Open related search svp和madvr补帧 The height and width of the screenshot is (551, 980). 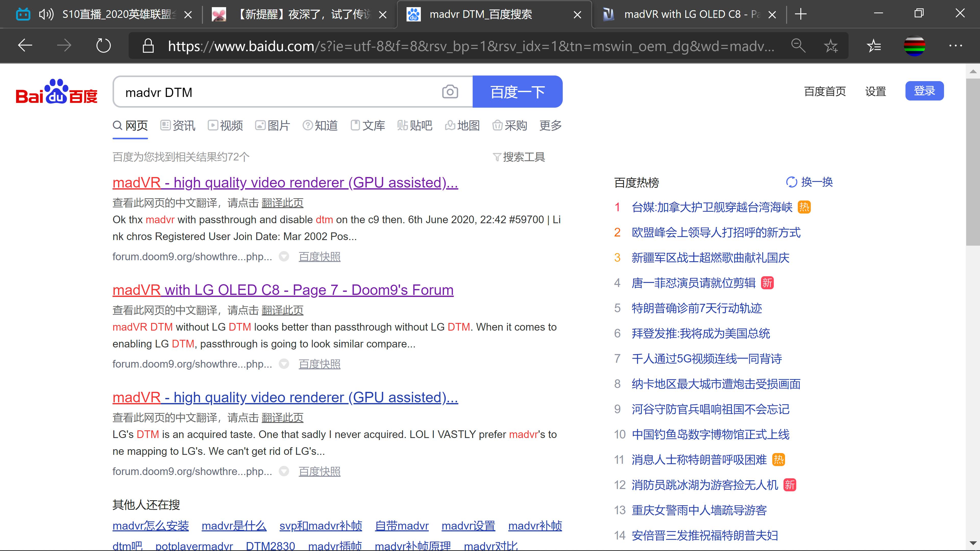pyautogui.click(x=321, y=526)
